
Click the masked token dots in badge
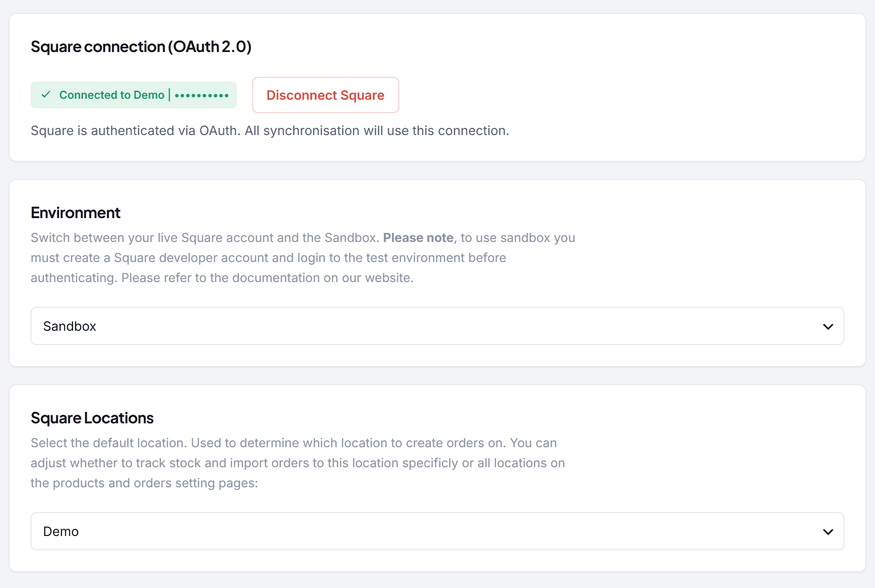(x=202, y=95)
